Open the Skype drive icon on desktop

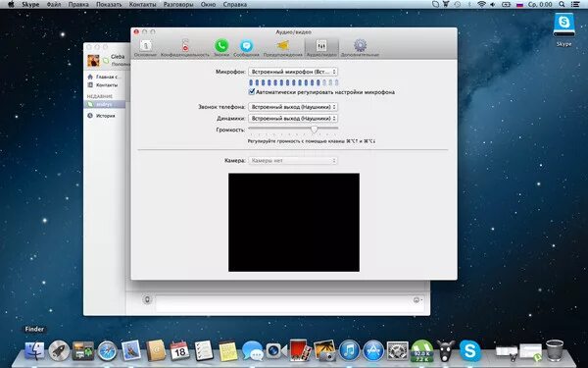(x=563, y=28)
